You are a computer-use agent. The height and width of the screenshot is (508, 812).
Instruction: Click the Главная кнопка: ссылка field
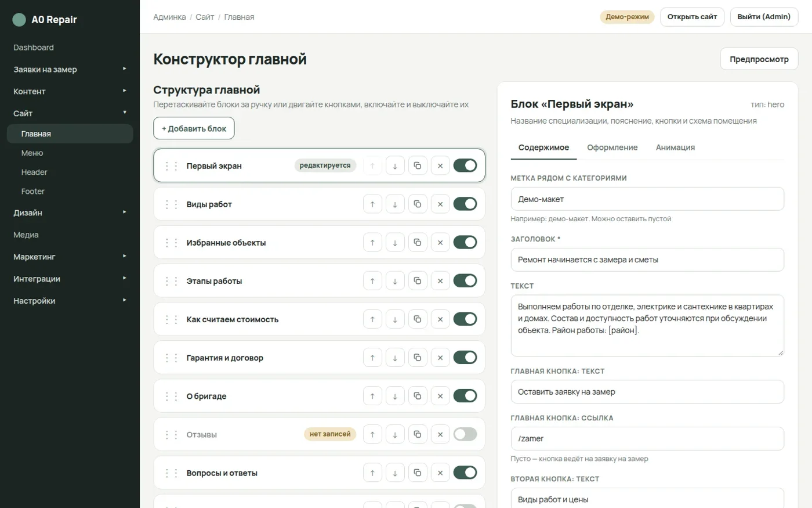point(647,438)
